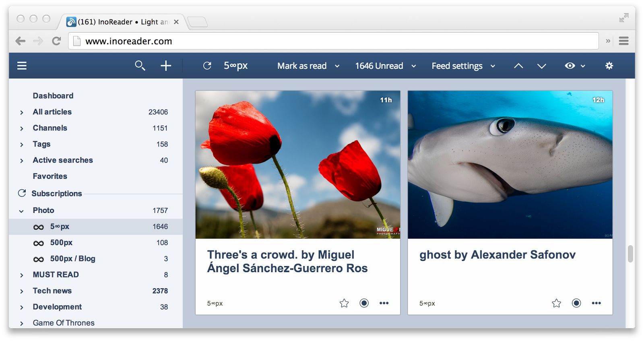Expand the Development folder
The width and height of the screenshot is (644, 341).
click(22, 307)
